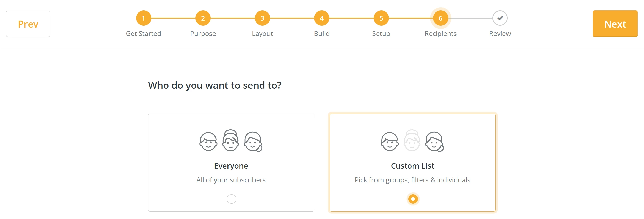The height and width of the screenshot is (219, 644).
Task: Click the Review step label
Action: click(x=500, y=34)
